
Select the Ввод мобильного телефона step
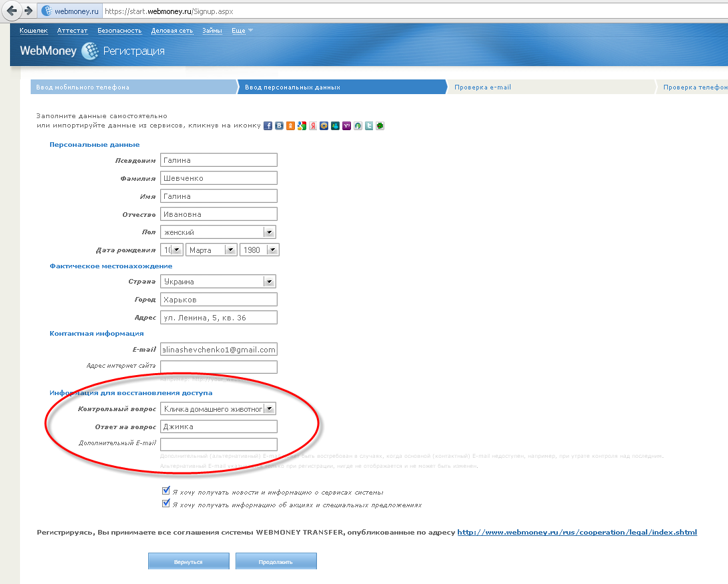point(133,87)
